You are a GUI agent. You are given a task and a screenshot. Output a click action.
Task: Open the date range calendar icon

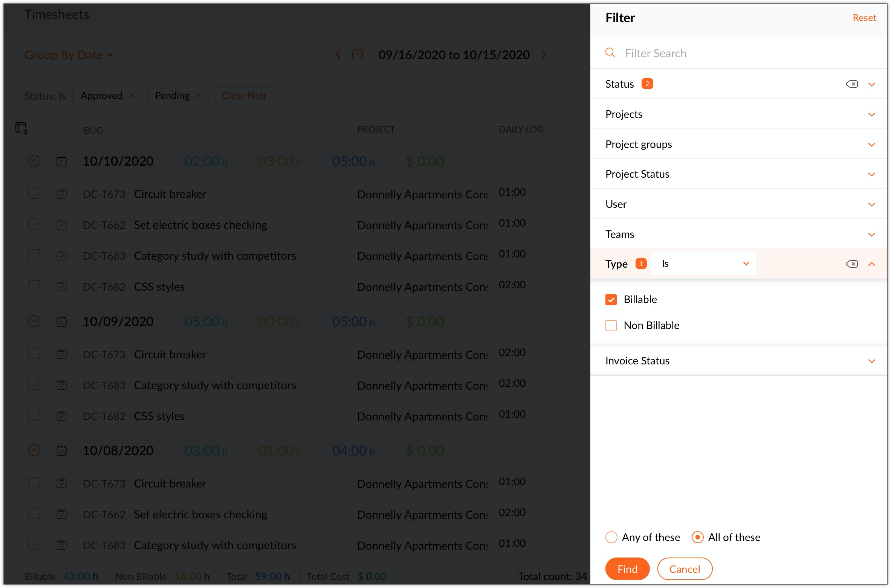[x=357, y=55]
